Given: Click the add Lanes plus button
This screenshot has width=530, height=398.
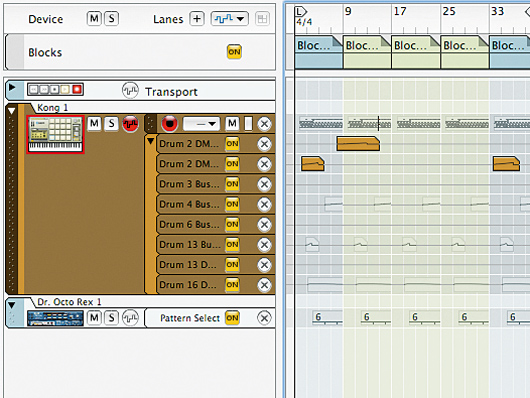Looking at the screenshot, I should click(197, 19).
